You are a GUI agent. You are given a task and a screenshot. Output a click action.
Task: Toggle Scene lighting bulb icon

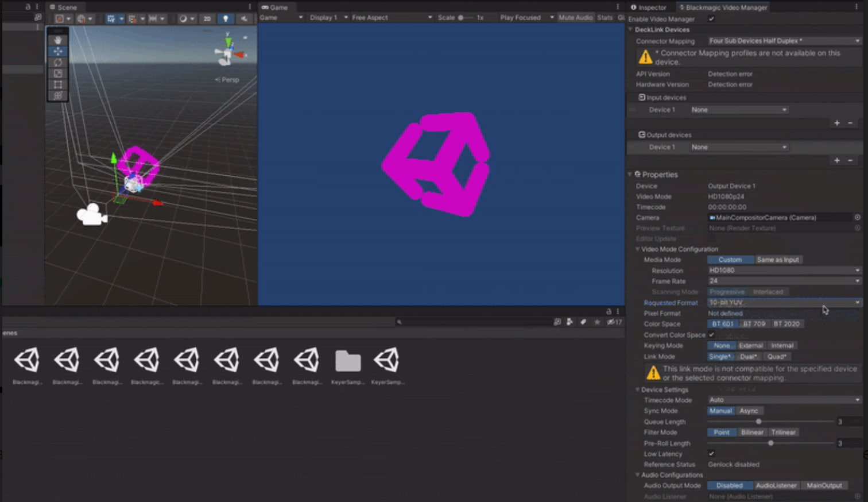[x=226, y=18]
